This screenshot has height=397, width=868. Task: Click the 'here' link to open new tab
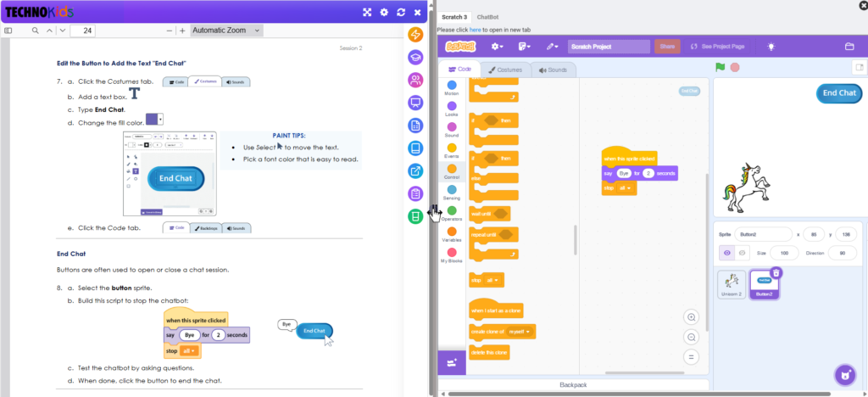pyautogui.click(x=475, y=30)
